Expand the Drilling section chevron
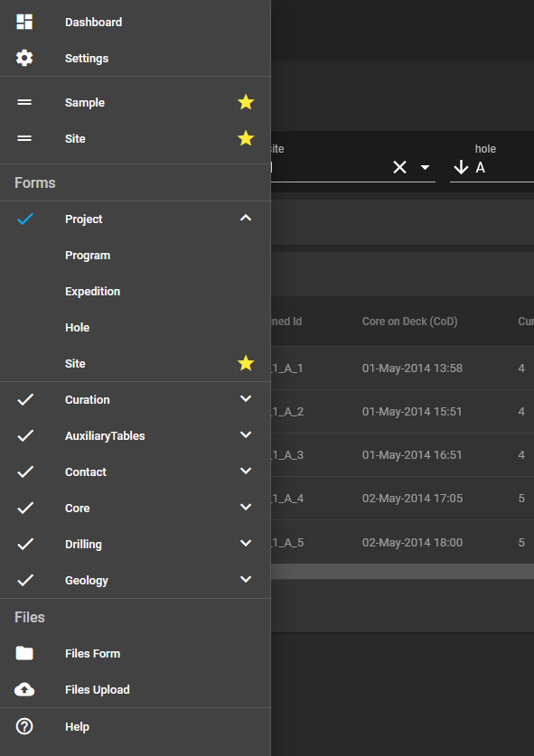534x756 pixels. coord(245,544)
